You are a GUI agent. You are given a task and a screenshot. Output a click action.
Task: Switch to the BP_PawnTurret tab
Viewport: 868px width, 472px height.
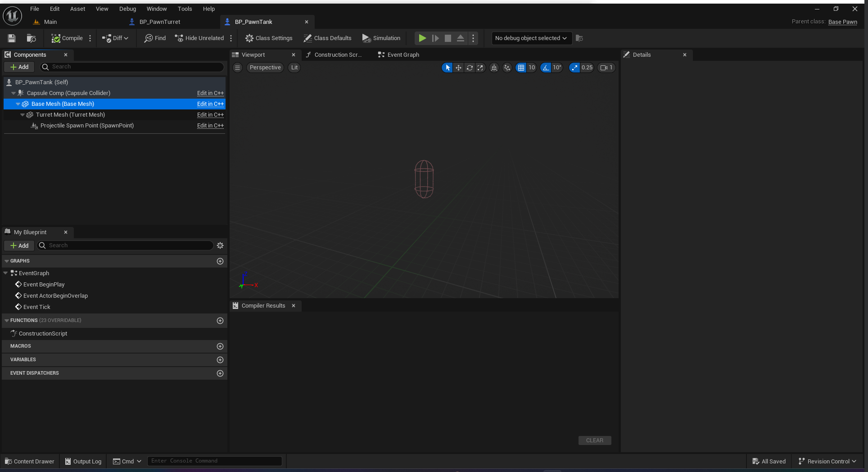pyautogui.click(x=160, y=22)
